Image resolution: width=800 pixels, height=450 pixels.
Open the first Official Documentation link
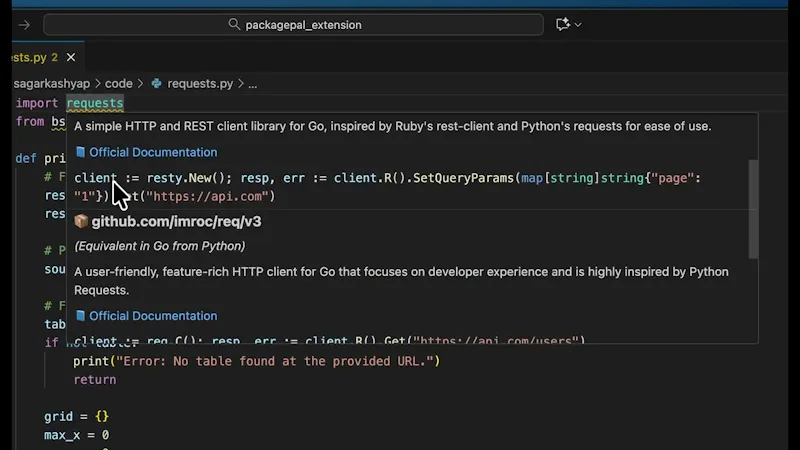tap(153, 152)
